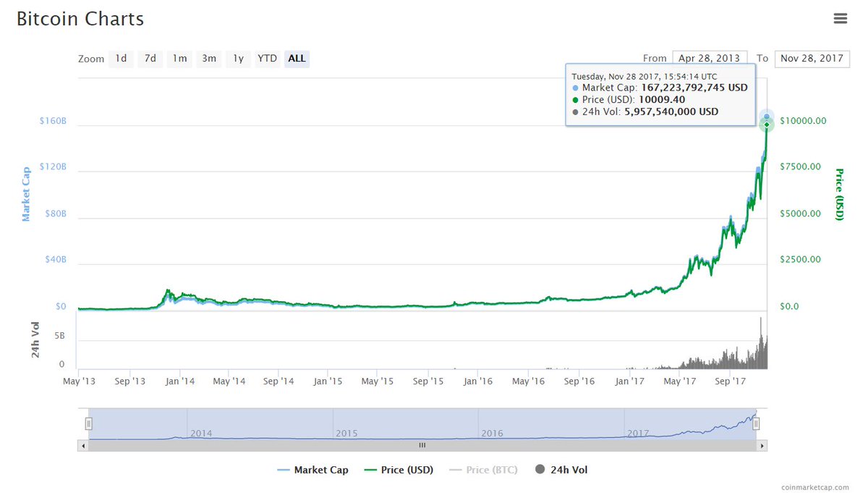Toggle the Market Cap legend series
This screenshot has width=868, height=493.
312,470
